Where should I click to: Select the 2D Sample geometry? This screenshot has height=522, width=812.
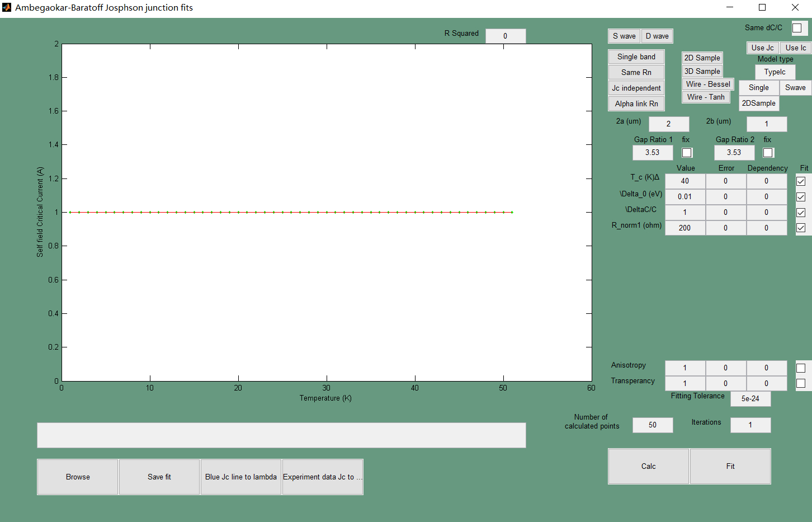pos(702,58)
